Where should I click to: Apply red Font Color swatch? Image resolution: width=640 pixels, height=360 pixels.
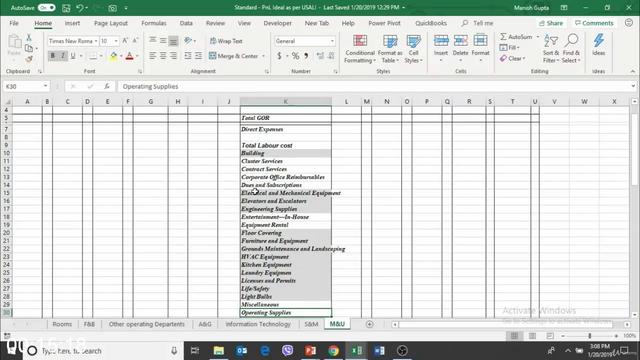129,56
